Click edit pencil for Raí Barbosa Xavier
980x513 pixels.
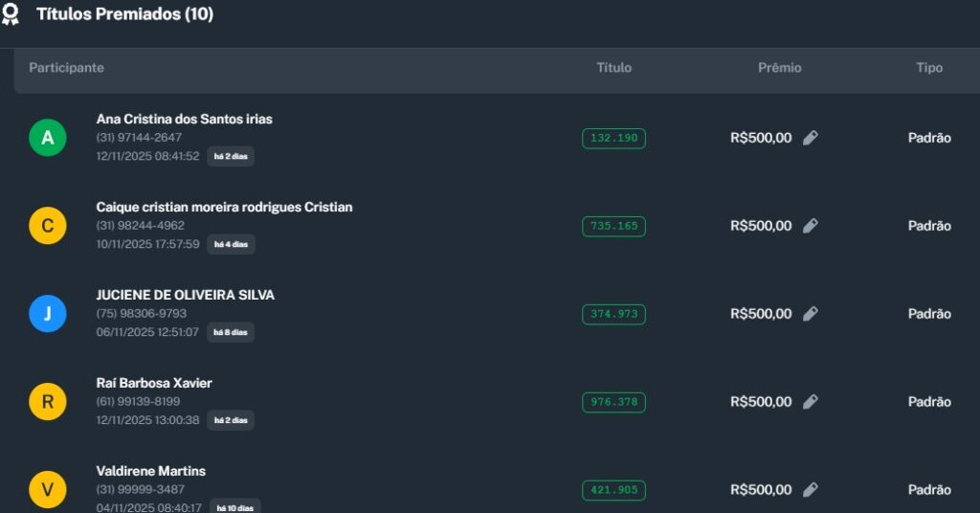811,402
